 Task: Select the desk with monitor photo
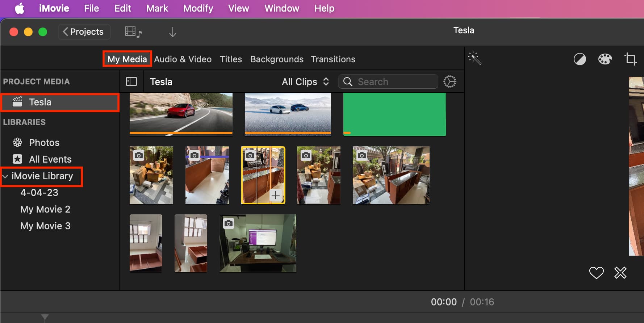258,243
